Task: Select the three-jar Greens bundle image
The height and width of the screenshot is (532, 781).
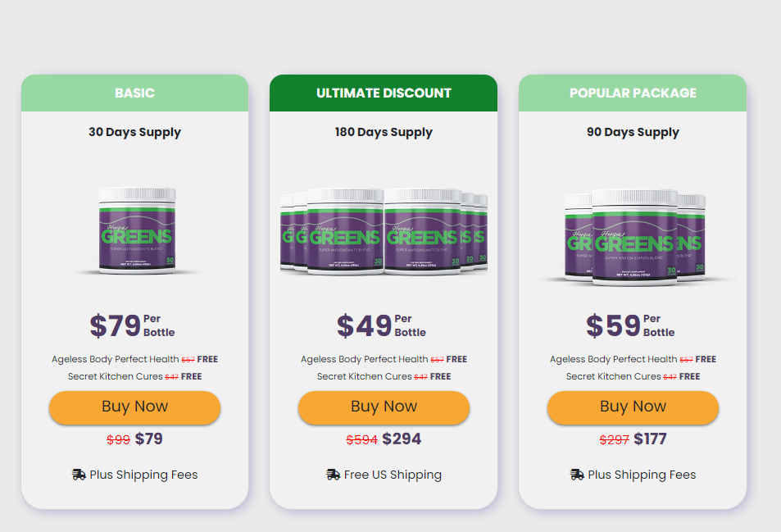Action: pos(635,237)
